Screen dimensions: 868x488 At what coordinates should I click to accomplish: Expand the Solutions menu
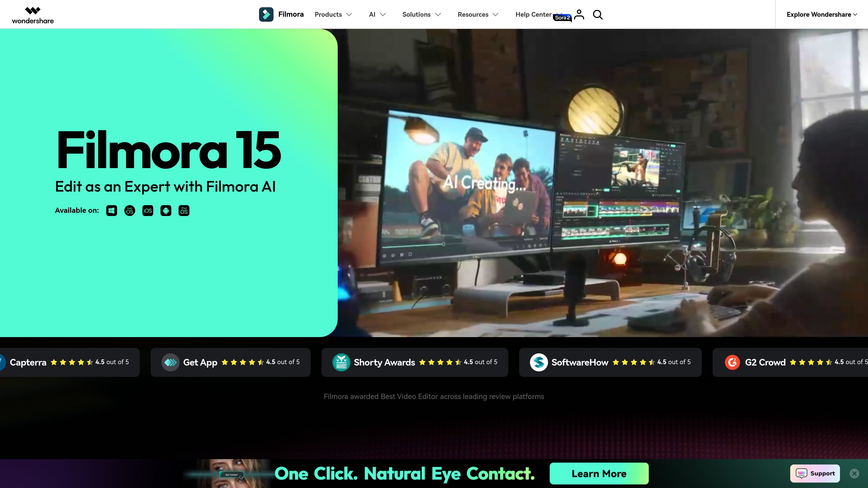tap(422, 14)
